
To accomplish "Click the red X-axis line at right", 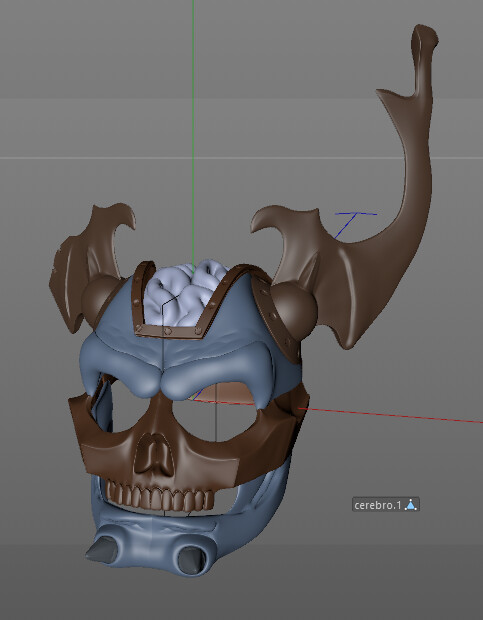I will click(391, 415).
